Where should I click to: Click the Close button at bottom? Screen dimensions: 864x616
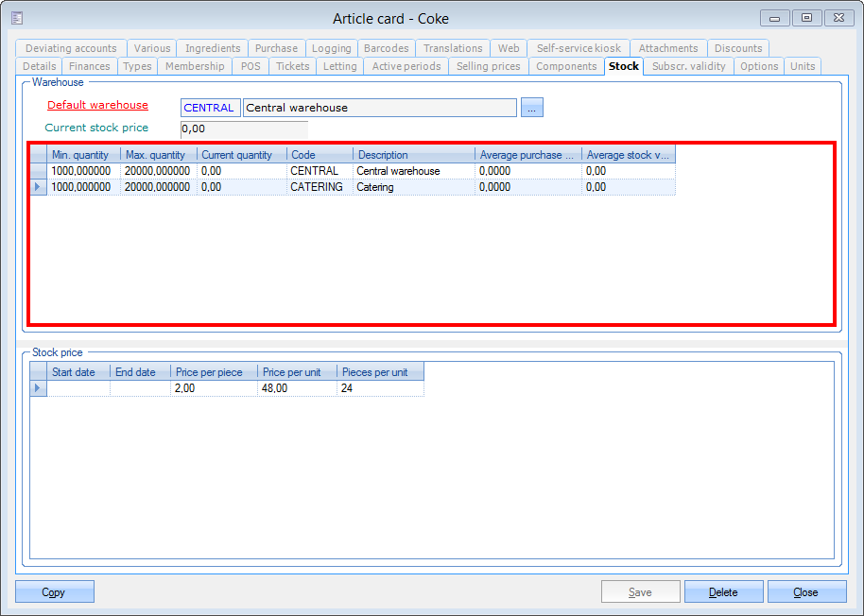805,592
